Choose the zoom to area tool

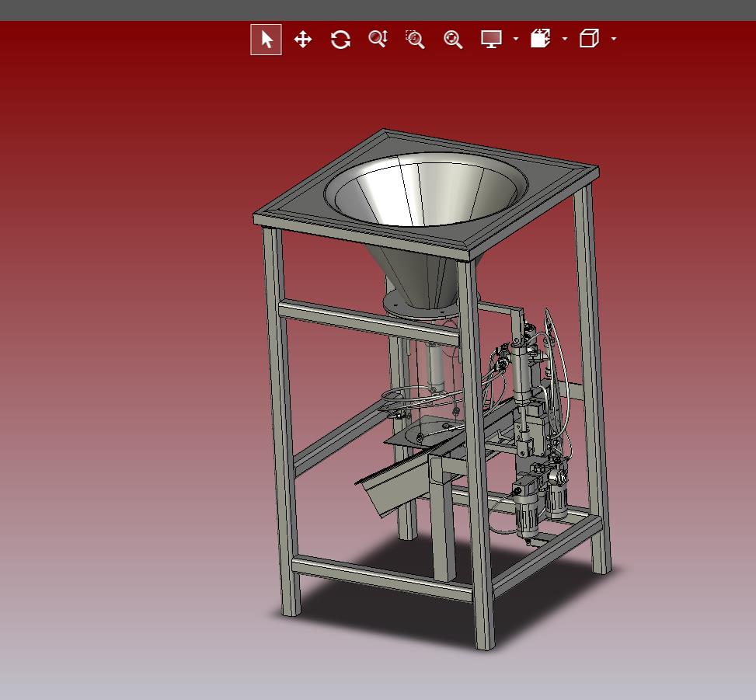click(x=415, y=39)
